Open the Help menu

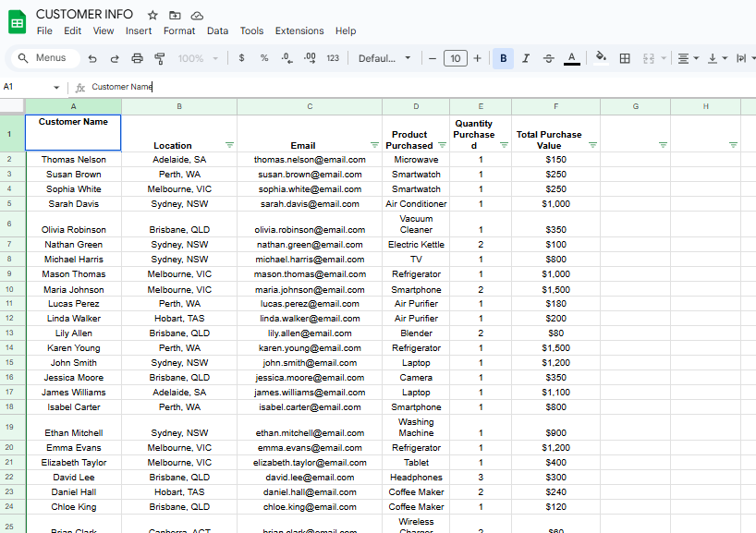(346, 30)
